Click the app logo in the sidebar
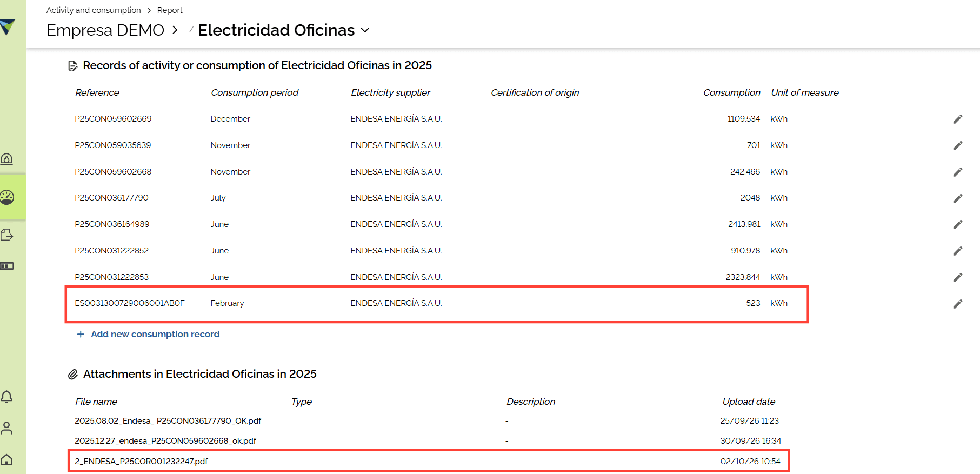 click(x=7, y=26)
